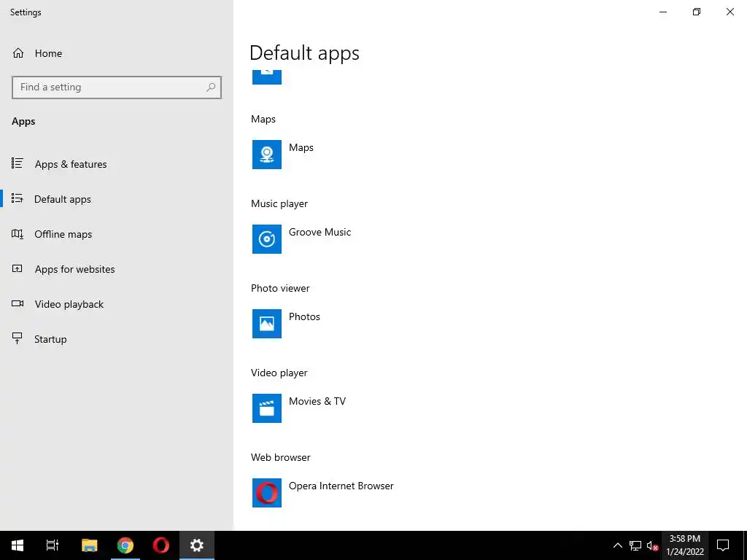Image resolution: width=747 pixels, height=560 pixels.
Task: Open the Offline maps page
Action: pos(117,234)
